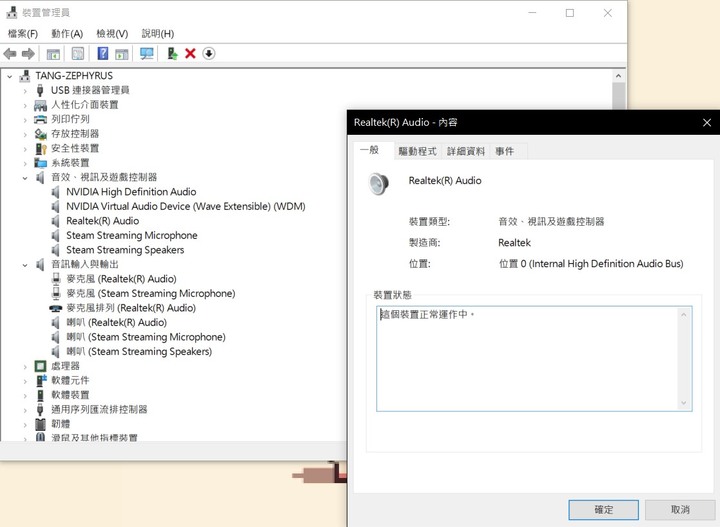
Task: Collapse the 音效、視訊及遊戲控制器 node
Action: (x=25, y=178)
